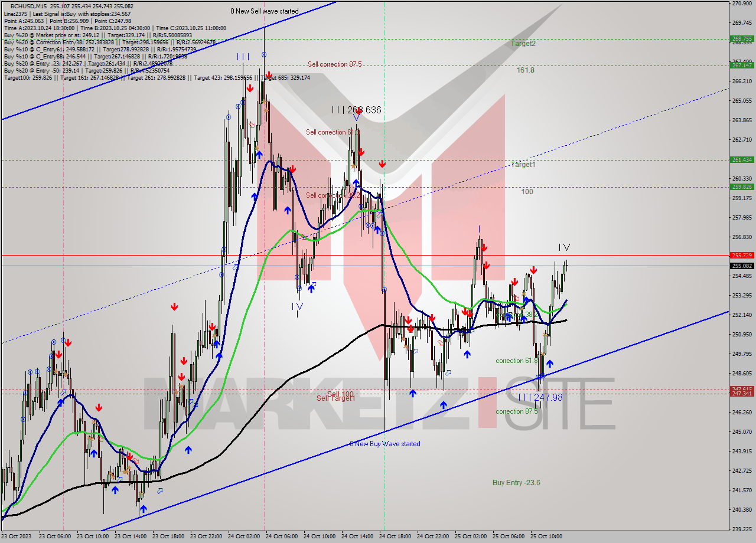Click the 'I I I 263.636' wave label
Image resolution: width=756 pixels, height=543 pixels.
(x=356, y=110)
